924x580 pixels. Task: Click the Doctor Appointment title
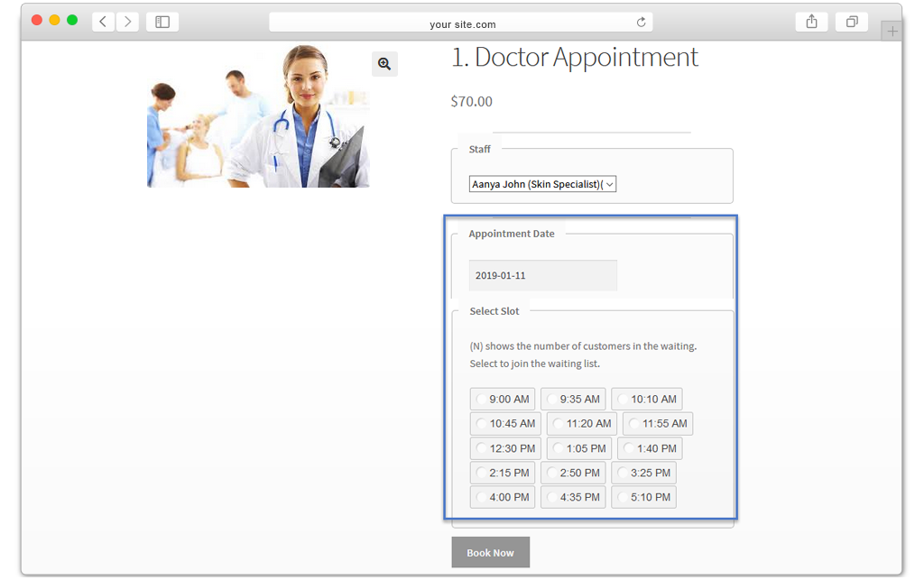(x=575, y=58)
